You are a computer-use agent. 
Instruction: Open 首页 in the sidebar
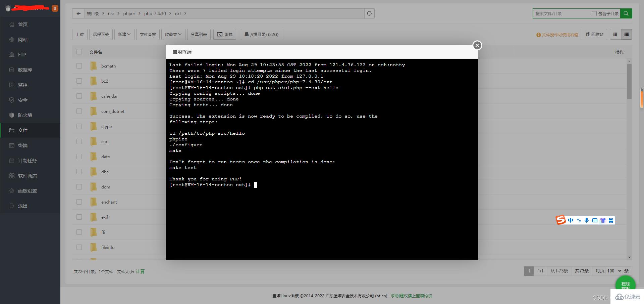coord(30,25)
